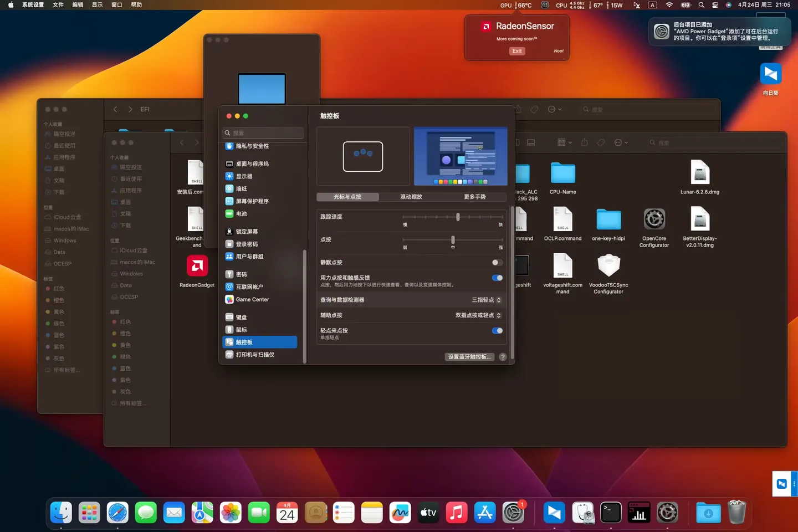Image resolution: width=798 pixels, height=532 pixels.
Task: Click Exit in RadeonSensor popup
Action: [516, 51]
